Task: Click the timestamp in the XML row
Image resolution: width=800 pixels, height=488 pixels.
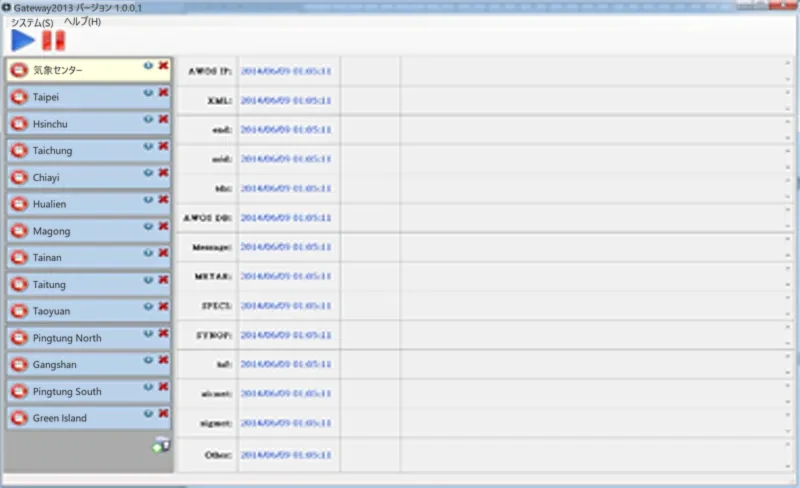Action: coord(286,100)
